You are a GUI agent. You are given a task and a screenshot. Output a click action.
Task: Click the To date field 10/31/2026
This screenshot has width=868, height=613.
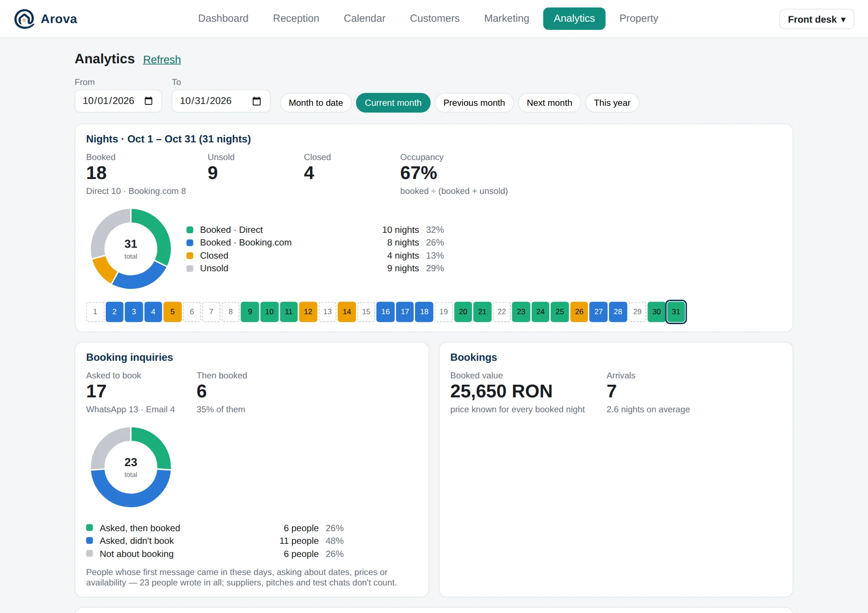tap(221, 101)
